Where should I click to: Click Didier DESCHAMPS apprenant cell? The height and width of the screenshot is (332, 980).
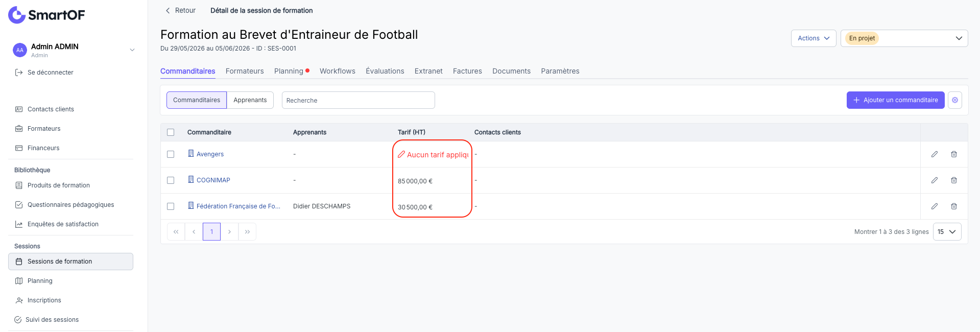(322, 206)
